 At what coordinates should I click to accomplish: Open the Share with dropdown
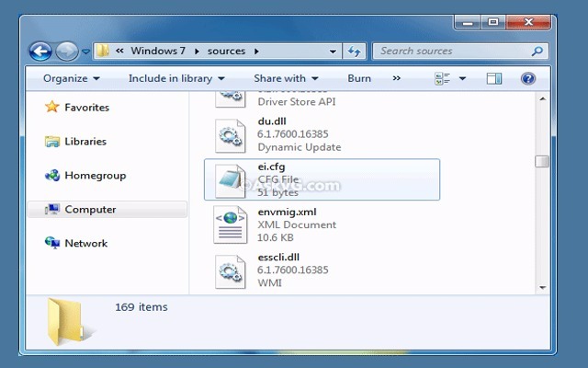click(286, 79)
